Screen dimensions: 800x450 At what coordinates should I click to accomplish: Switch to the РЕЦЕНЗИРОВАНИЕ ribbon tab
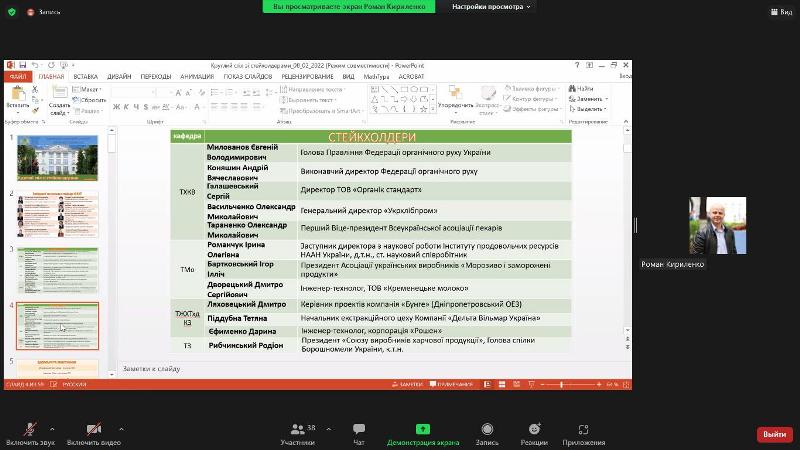point(307,77)
